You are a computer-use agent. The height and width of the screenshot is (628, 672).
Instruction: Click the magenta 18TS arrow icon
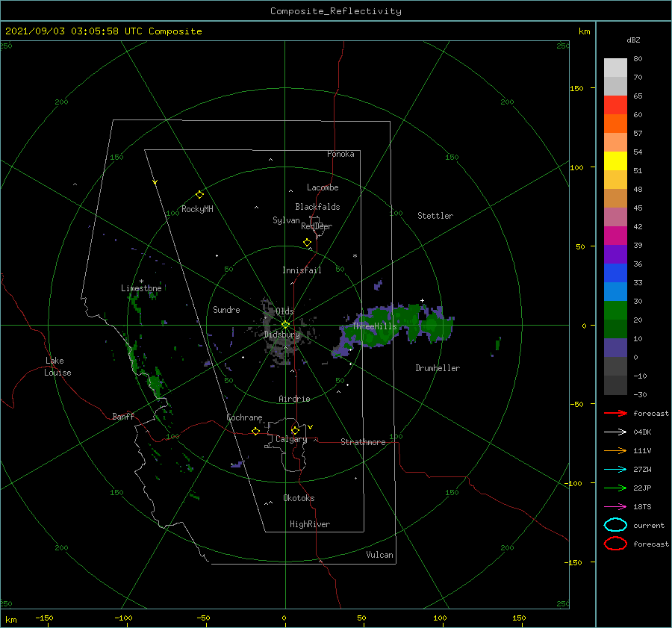coord(615,507)
